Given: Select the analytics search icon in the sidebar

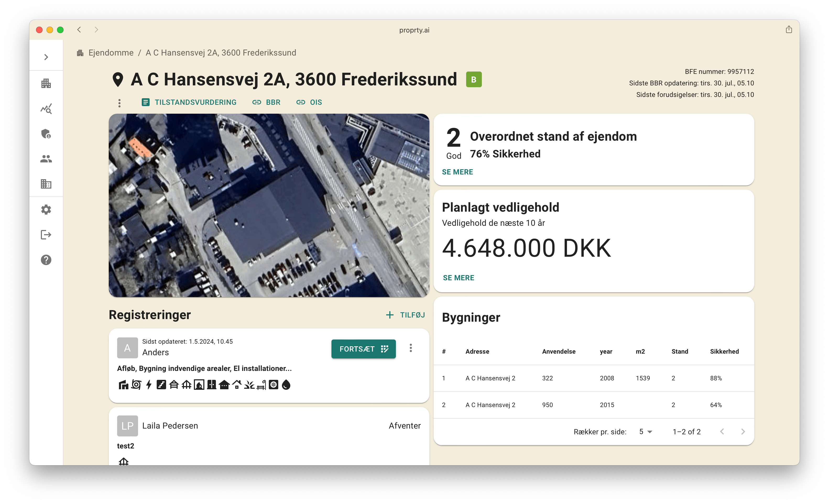Looking at the screenshot, I should pyautogui.click(x=46, y=109).
